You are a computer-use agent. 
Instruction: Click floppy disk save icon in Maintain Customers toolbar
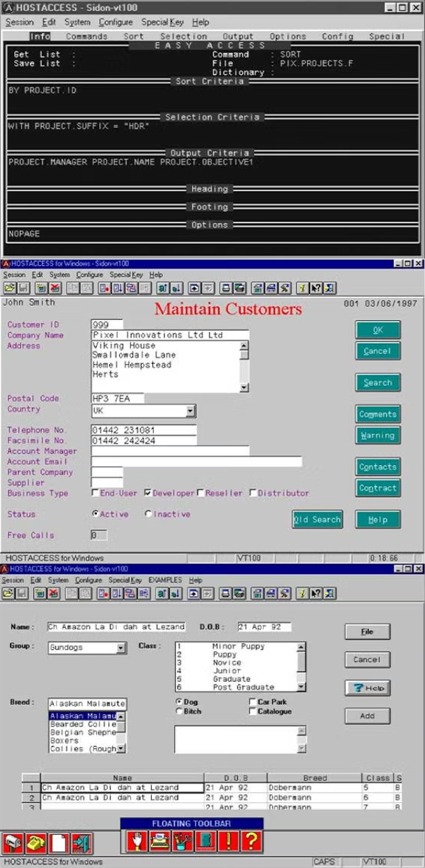click(22, 287)
